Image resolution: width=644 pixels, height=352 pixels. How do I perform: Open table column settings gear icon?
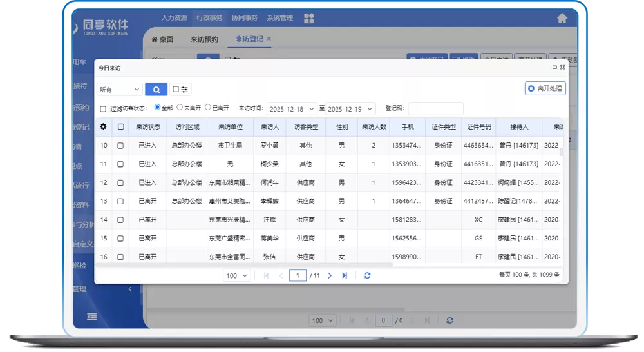[104, 126]
